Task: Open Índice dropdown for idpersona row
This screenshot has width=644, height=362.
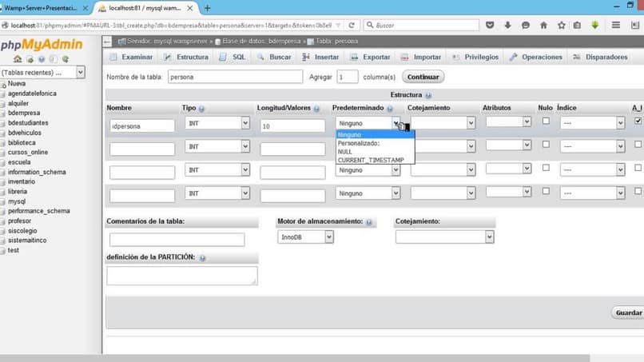Action: [592, 123]
